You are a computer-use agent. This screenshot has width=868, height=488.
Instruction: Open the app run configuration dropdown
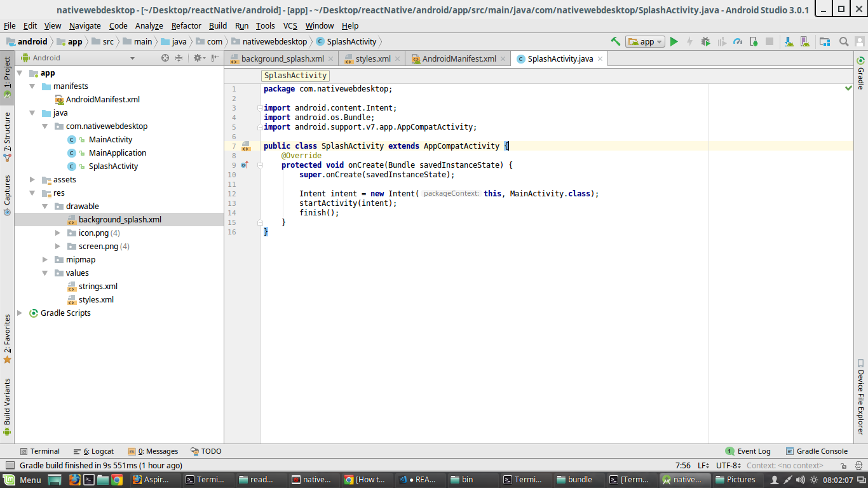[x=645, y=41]
